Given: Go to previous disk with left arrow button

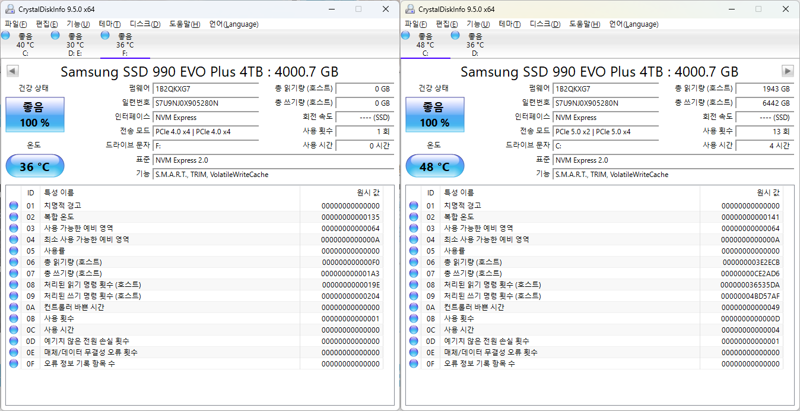Looking at the screenshot, I should [x=13, y=71].
